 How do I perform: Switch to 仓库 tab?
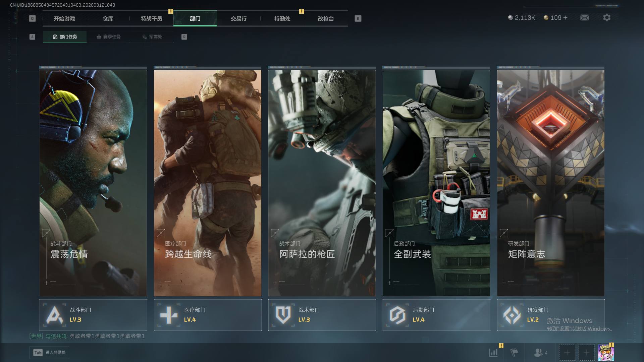tap(108, 18)
